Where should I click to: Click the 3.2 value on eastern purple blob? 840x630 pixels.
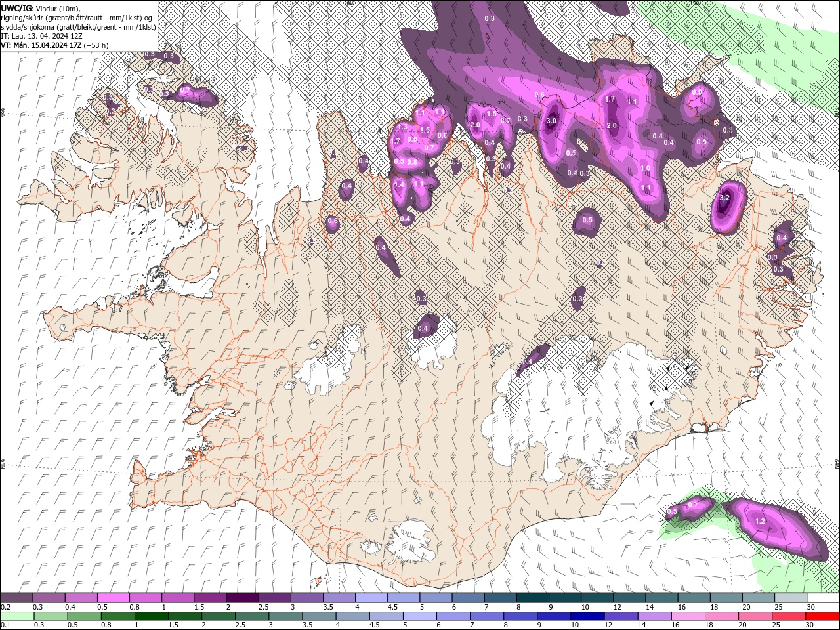point(724,198)
